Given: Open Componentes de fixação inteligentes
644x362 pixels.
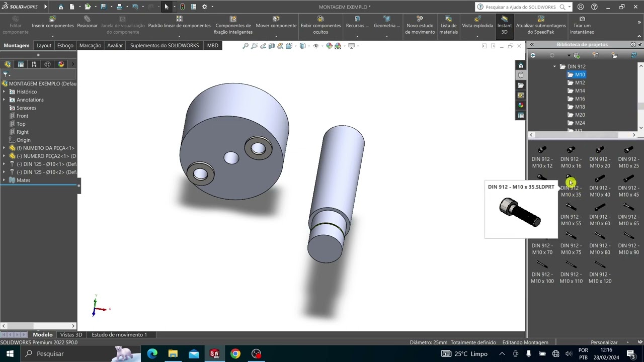Looking at the screenshot, I should tap(233, 25).
